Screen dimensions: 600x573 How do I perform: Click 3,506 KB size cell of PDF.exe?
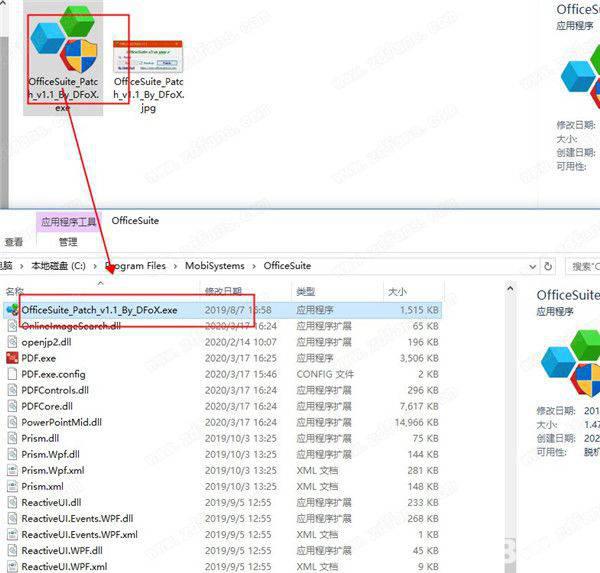[x=419, y=358]
